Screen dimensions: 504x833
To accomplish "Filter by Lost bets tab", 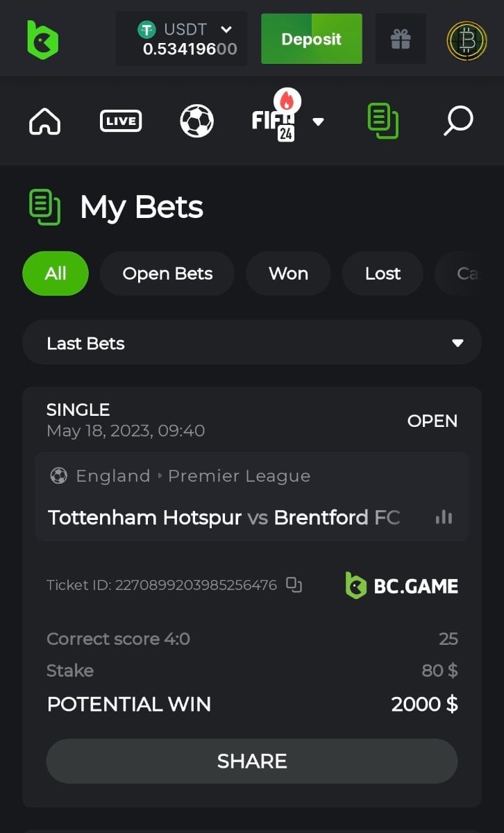I will tap(383, 274).
